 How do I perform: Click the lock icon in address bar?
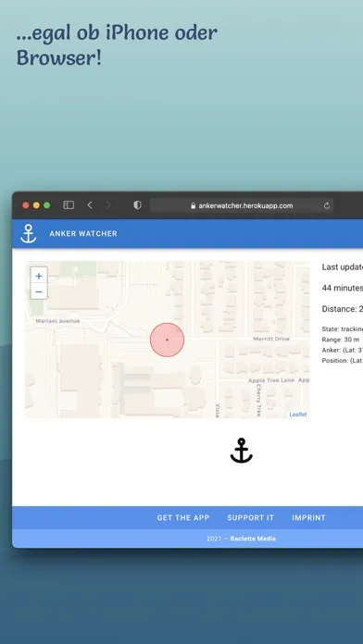pos(193,205)
